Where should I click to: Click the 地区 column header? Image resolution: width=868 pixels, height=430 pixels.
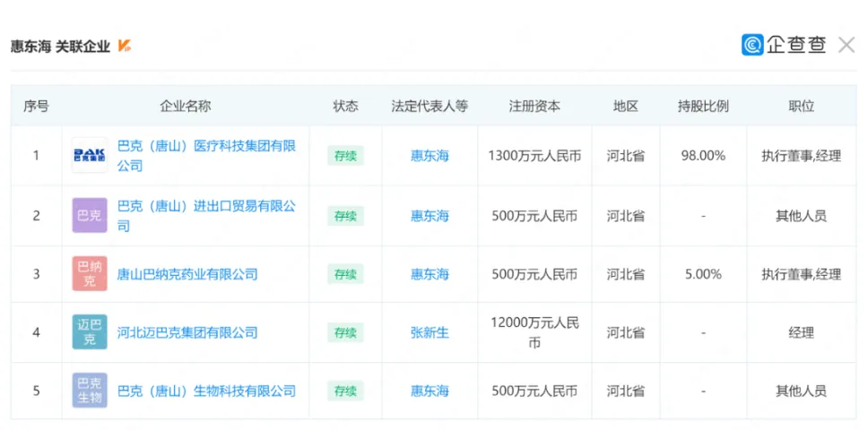coord(626,106)
